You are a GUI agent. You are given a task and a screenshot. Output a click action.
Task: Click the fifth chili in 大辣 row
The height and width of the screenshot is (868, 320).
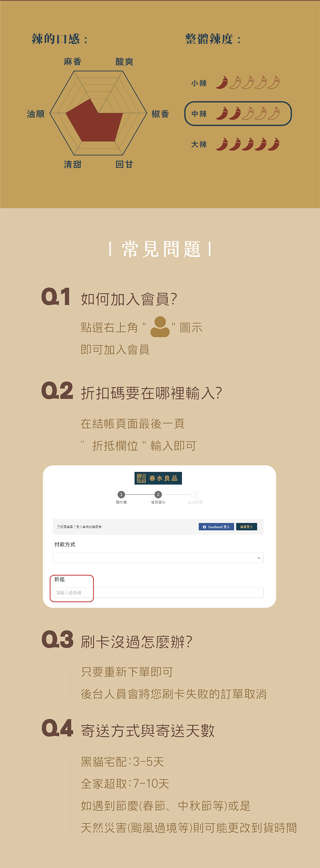274,144
